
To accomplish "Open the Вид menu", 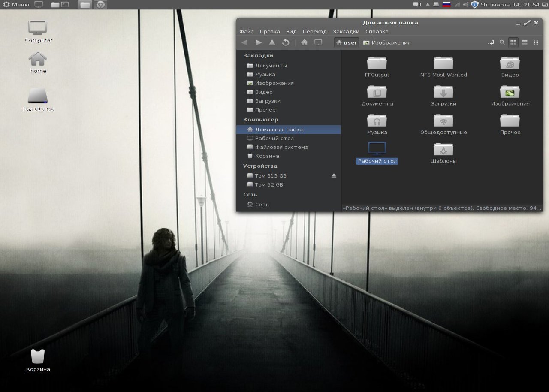I will coord(291,32).
